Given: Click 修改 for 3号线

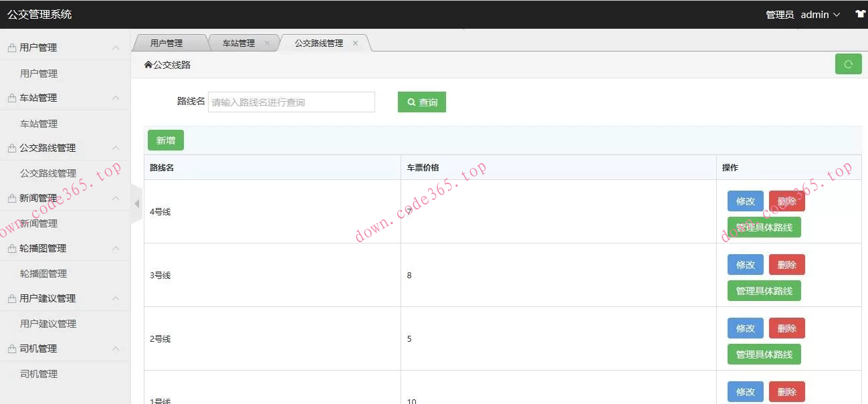Looking at the screenshot, I should click(746, 264).
